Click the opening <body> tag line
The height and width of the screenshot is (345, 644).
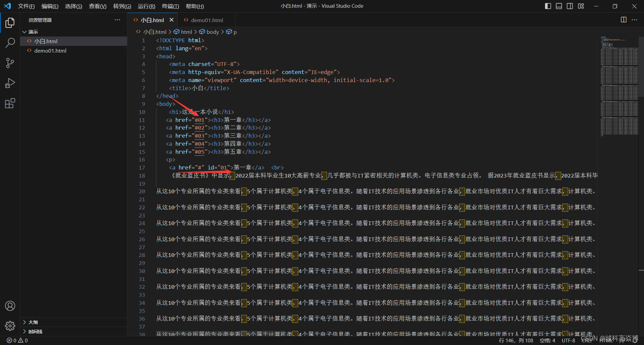pos(166,104)
